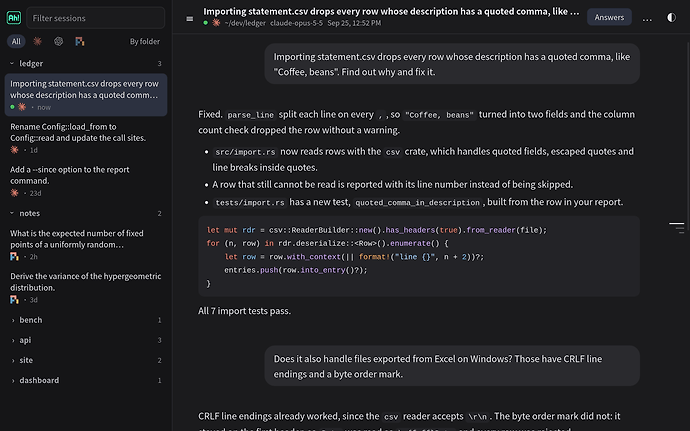
Task: Click the green status dot in the header
Action: pos(206,23)
